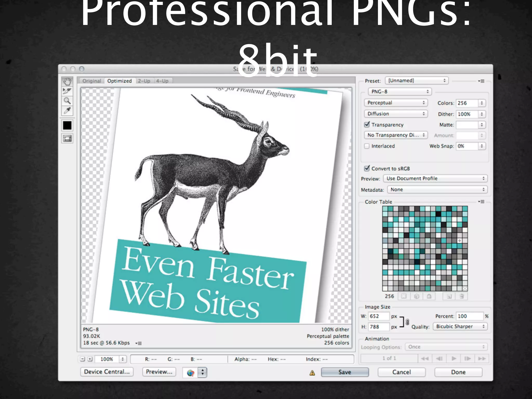Click the play animation button
532x399 pixels.
tap(454, 358)
